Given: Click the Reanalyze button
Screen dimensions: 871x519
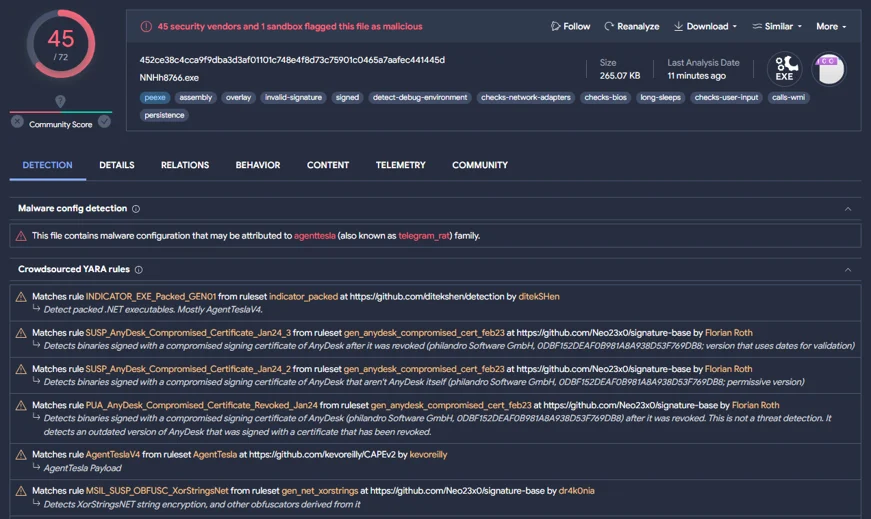Looking at the screenshot, I should point(632,26).
